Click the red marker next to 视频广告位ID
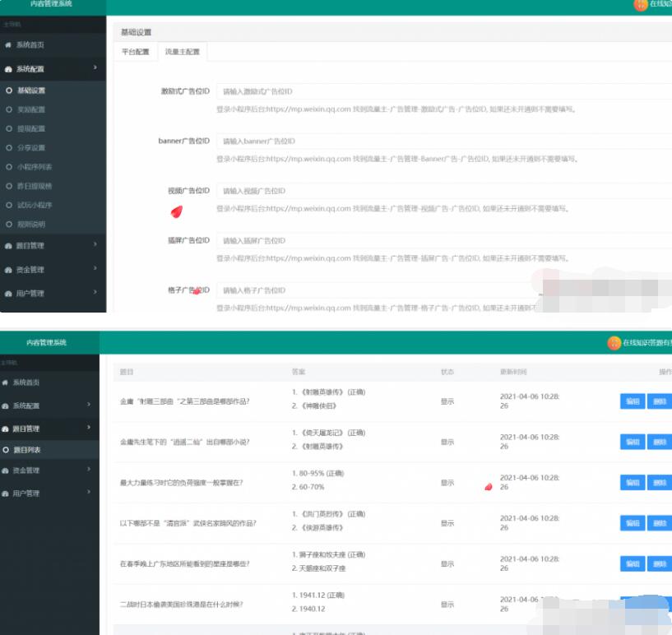This screenshot has width=672, height=635. coord(174,212)
